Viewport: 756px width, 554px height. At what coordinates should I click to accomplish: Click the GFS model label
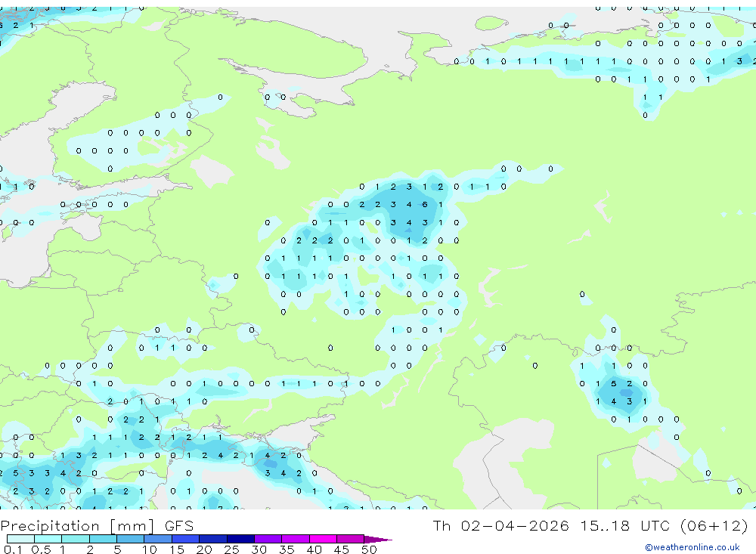click(179, 525)
